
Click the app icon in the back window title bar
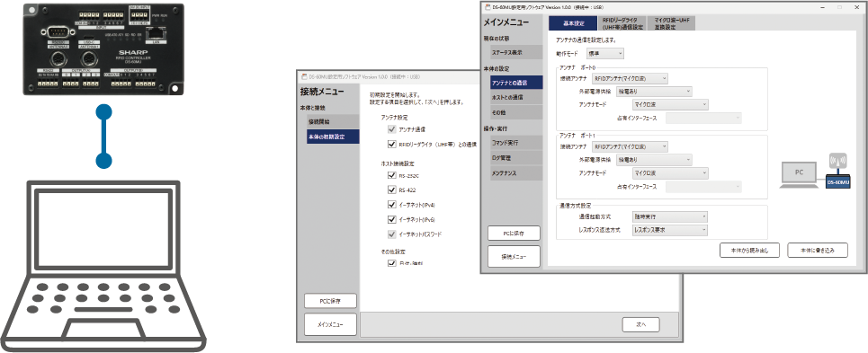coord(303,76)
